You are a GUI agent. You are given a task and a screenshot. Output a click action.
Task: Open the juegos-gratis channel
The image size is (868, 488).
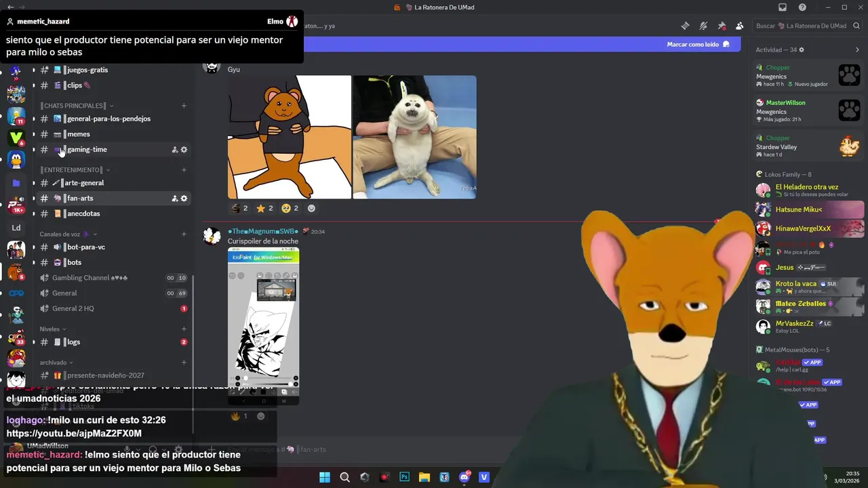(x=114, y=70)
